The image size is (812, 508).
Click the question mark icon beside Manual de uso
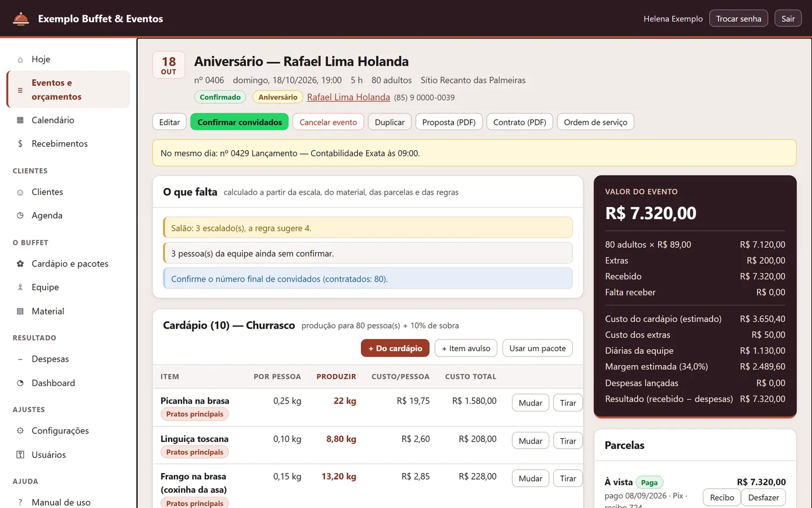pyautogui.click(x=20, y=502)
